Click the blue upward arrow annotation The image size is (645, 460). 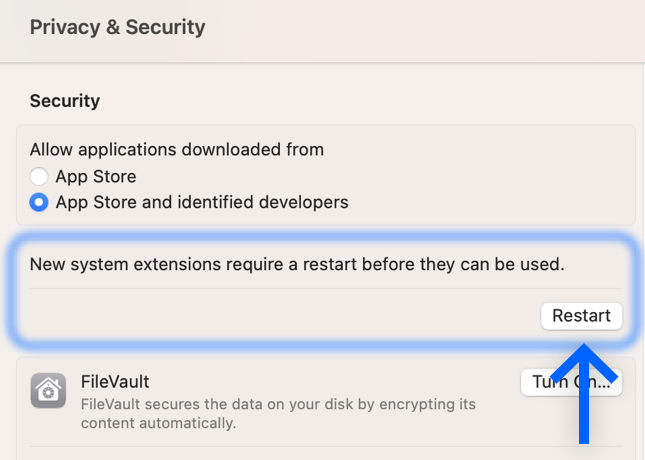(584, 394)
